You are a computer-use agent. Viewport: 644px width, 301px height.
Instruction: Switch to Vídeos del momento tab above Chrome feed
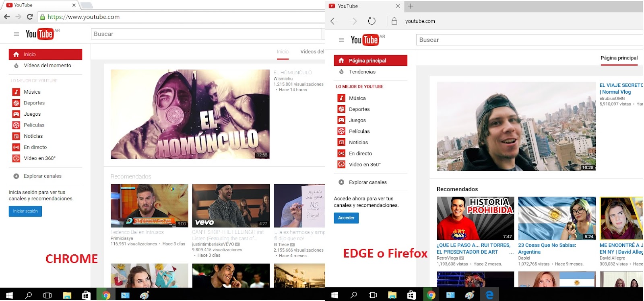tap(312, 51)
